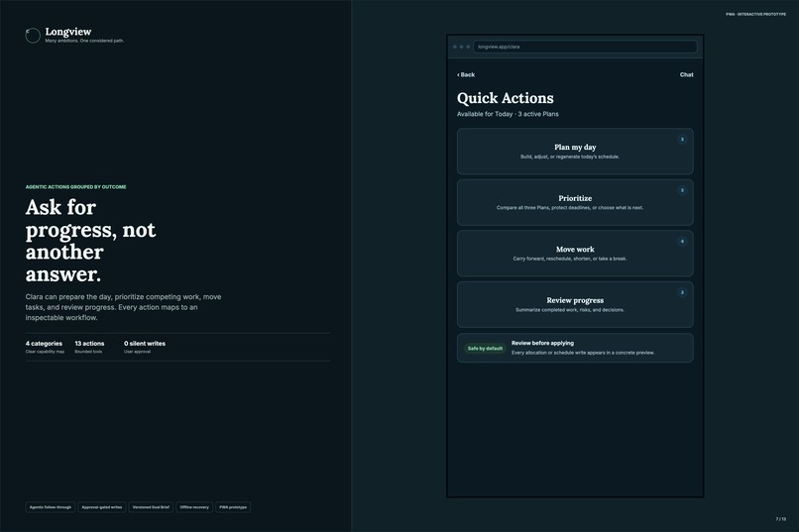Click the Clara description paragraph
Viewport: 799px width, 532px height.
tap(123, 307)
